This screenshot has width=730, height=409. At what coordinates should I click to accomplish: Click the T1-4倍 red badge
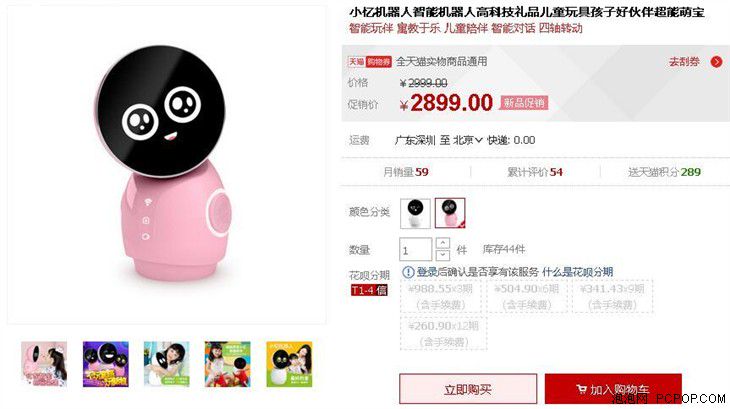[x=369, y=290]
